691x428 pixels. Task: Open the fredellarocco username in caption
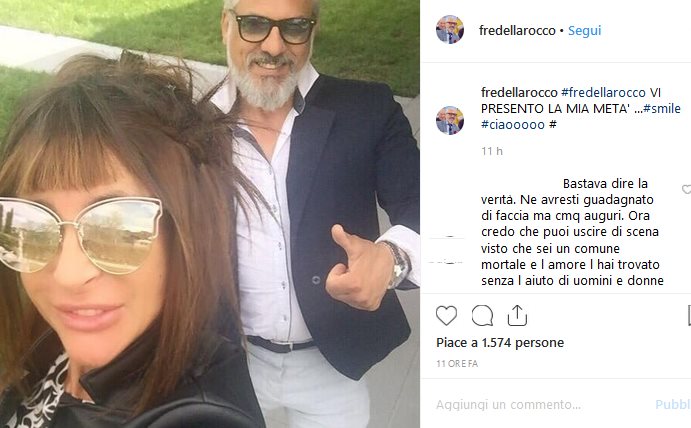[x=519, y=93]
